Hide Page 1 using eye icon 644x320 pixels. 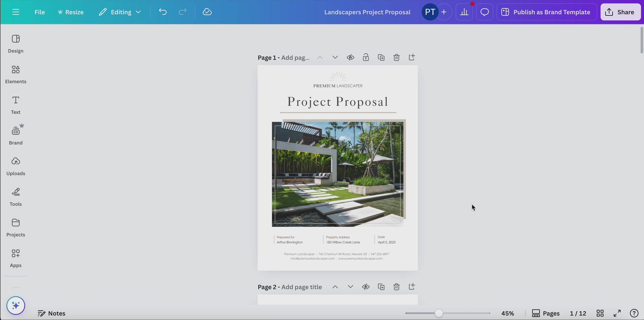pos(351,57)
